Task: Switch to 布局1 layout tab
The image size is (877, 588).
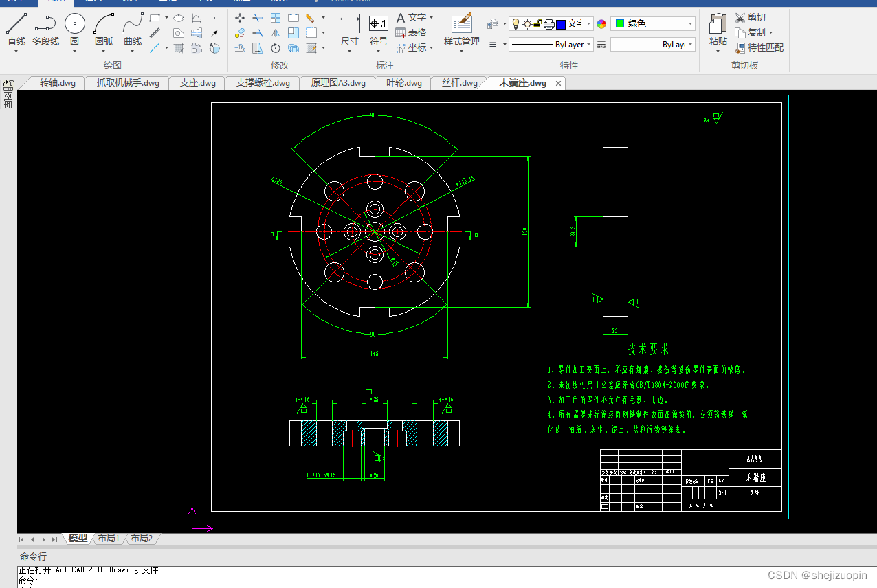Action: (109, 539)
